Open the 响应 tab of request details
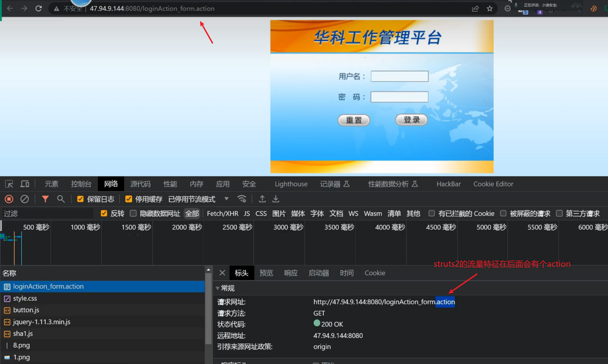This screenshot has height=364, width=608. click(291, 273)
